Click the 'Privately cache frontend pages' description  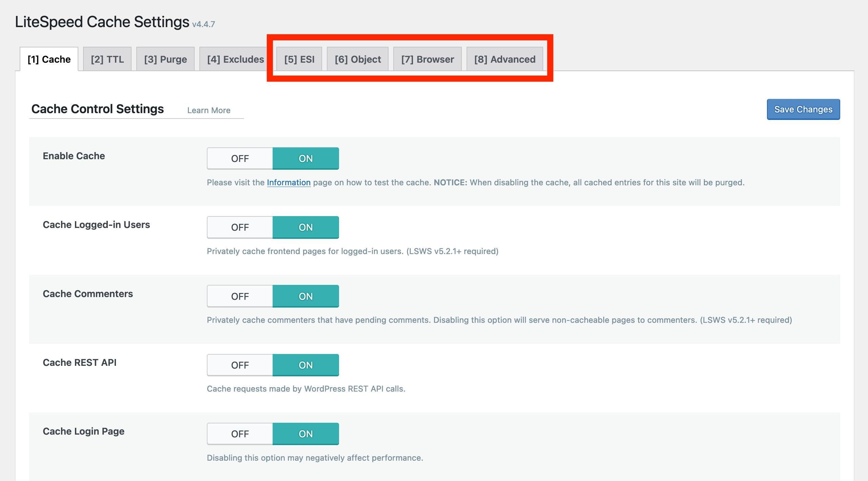point(353,251)
